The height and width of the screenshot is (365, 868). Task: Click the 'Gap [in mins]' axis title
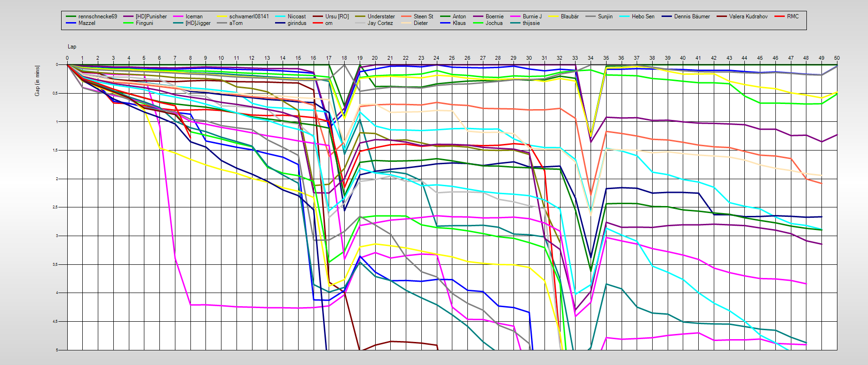pos(37,81)
